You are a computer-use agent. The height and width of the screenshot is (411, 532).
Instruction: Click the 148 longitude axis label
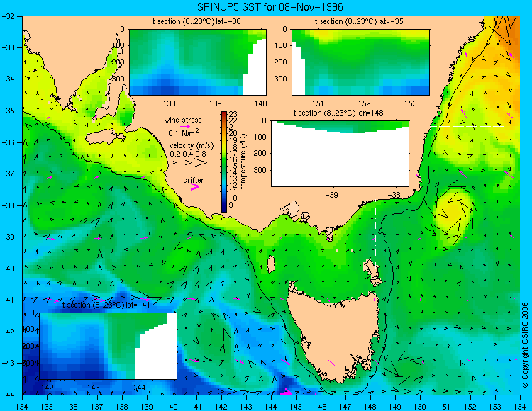coord(371,406)
